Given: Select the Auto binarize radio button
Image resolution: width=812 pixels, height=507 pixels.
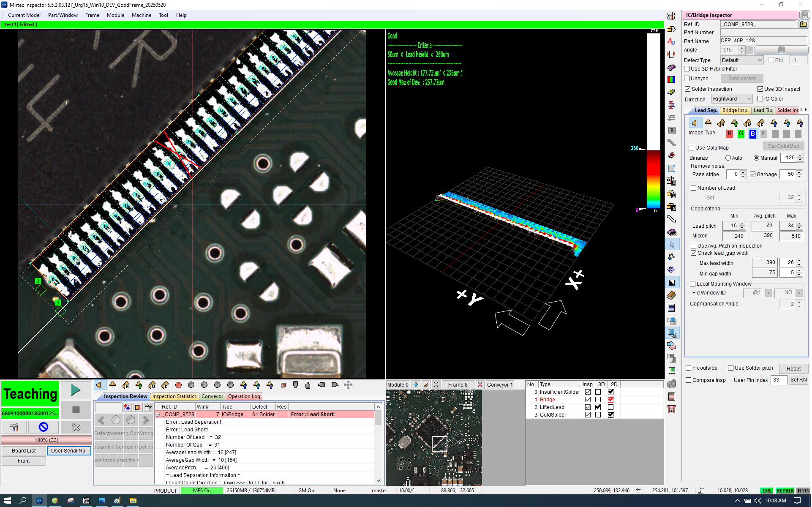Looking at the screenshot, I should click(x=728, y=158).
